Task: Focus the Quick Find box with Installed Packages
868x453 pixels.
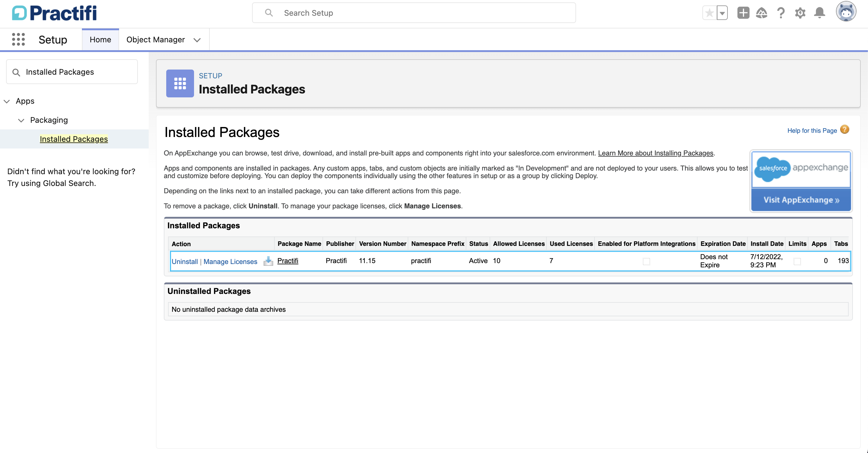Action: tap(72, 72)
